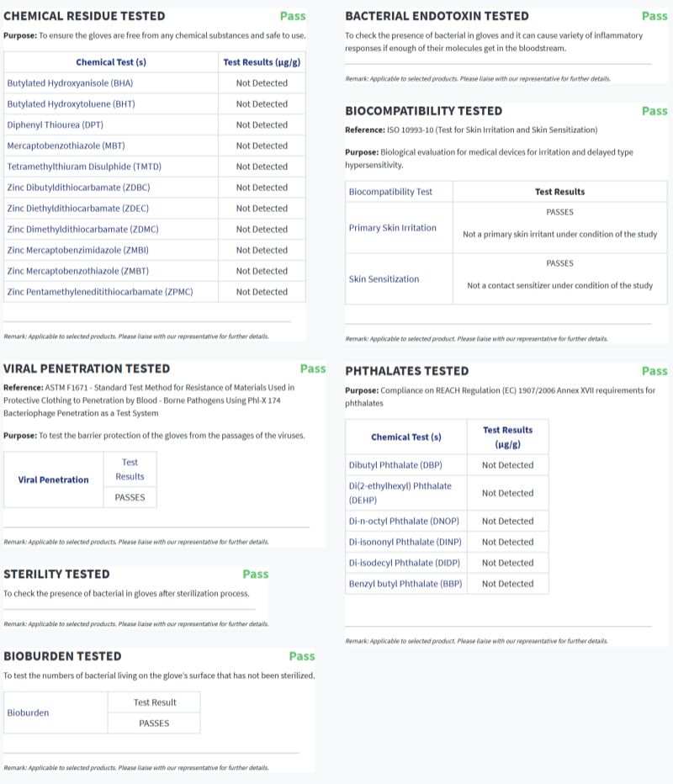Select the Benzyl butyl Phthalate (BBP) cell
This screenshot has height=784, width=673.
point(405,584)
